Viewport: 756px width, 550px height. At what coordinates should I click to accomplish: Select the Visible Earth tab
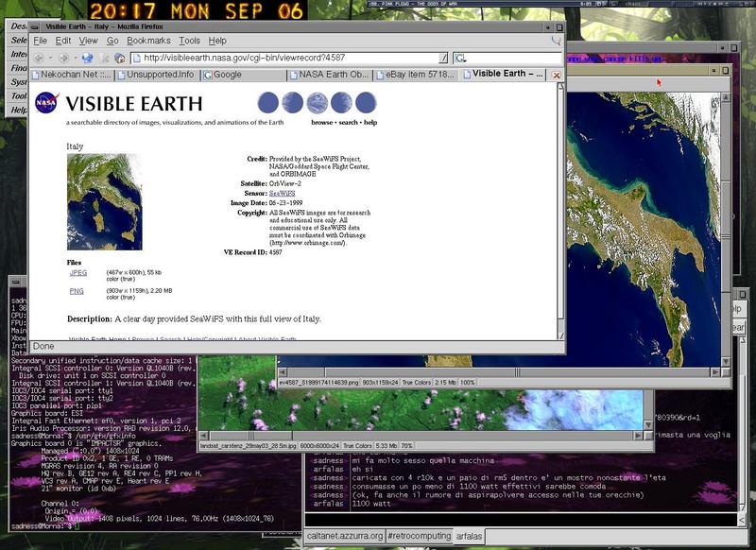[504, 75]
